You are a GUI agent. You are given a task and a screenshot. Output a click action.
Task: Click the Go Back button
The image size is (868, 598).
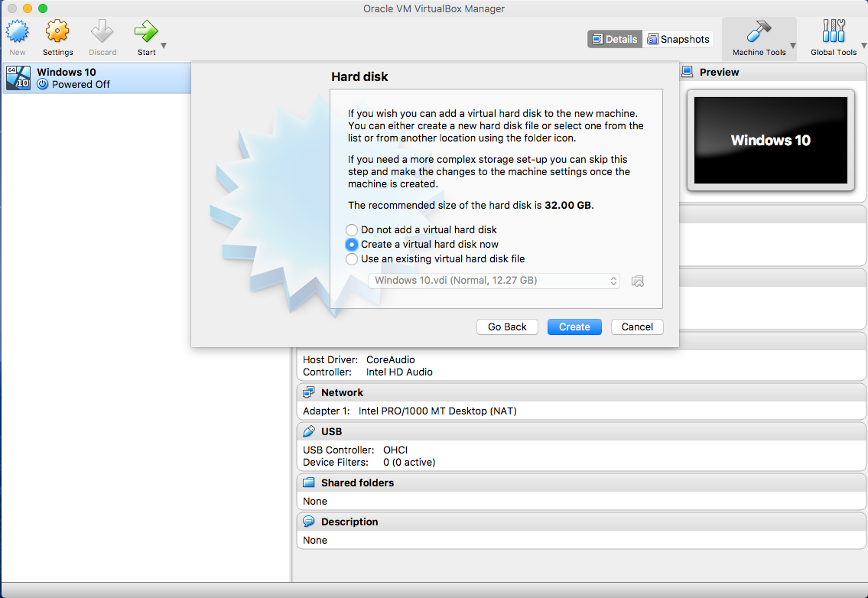(507, 327)
